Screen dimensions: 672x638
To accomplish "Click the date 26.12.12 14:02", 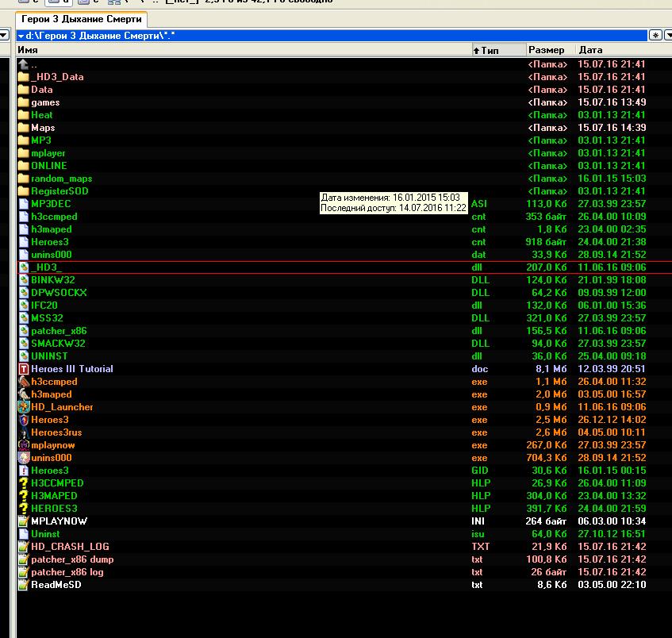I will 612,420.
